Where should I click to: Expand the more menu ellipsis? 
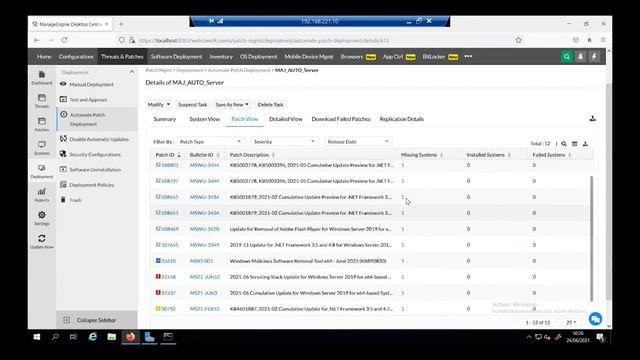click(468, 56)
